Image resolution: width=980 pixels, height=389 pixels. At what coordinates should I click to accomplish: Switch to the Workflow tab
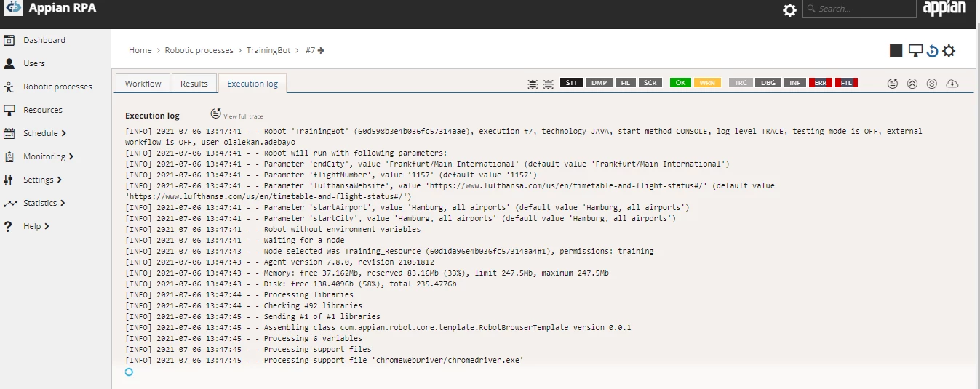(143, 84)
